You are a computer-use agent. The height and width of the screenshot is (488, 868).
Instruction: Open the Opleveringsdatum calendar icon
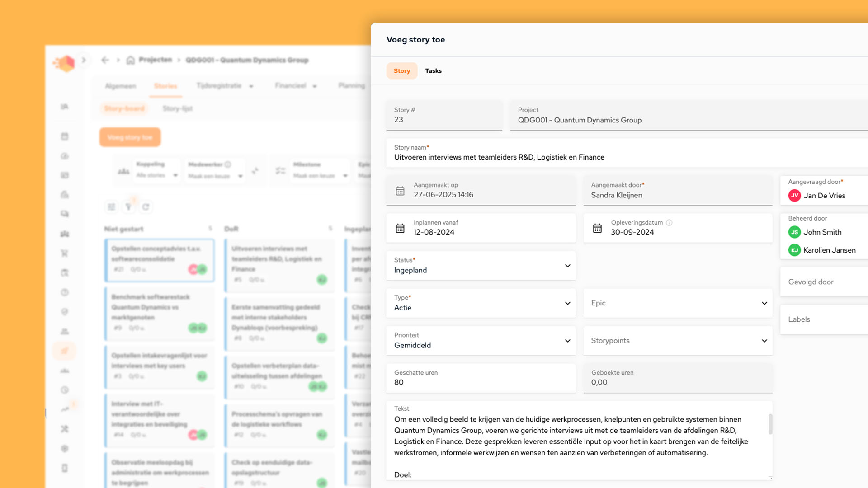point(597,228)
